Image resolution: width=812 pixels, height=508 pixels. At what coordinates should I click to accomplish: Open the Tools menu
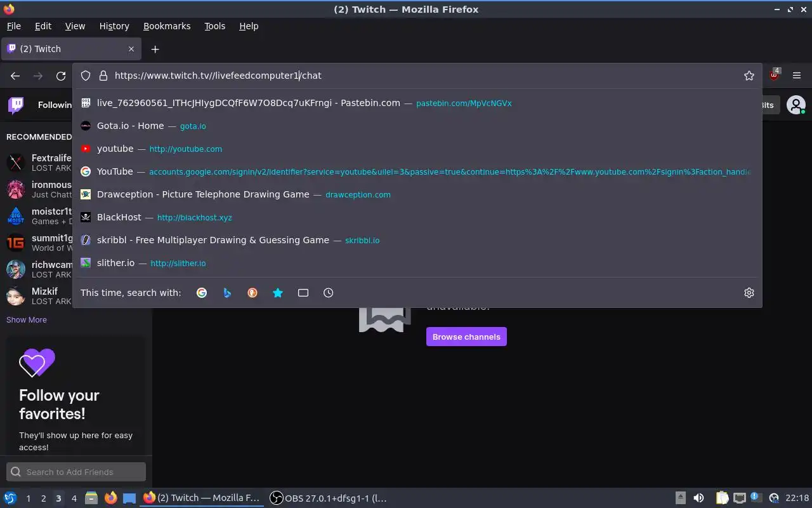click(214, 26)
